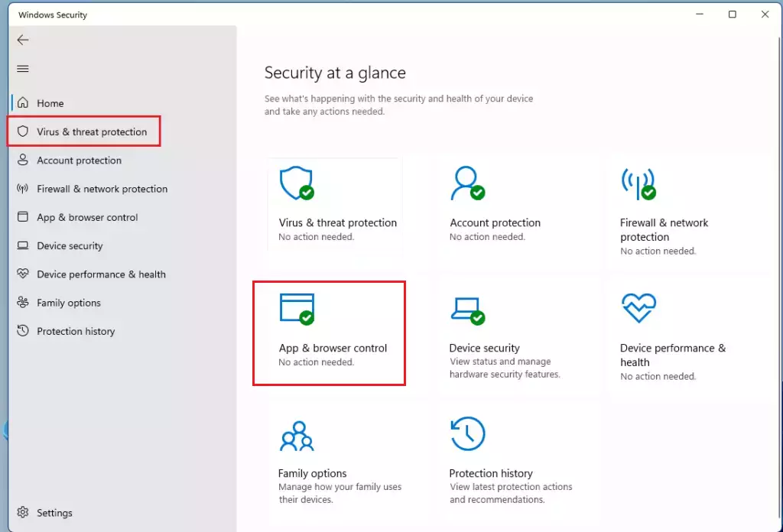783x532 pixels.
Task: View Protection history from sidebar
Action: [76, 332]
